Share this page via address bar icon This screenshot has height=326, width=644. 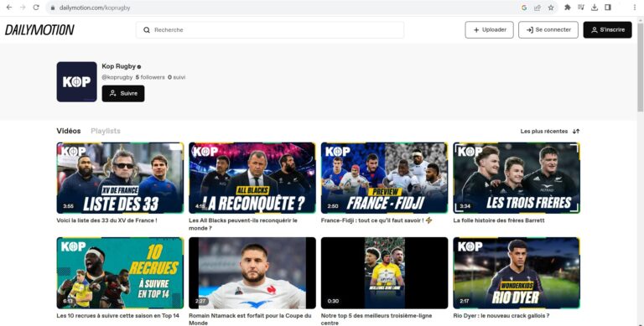538,8
